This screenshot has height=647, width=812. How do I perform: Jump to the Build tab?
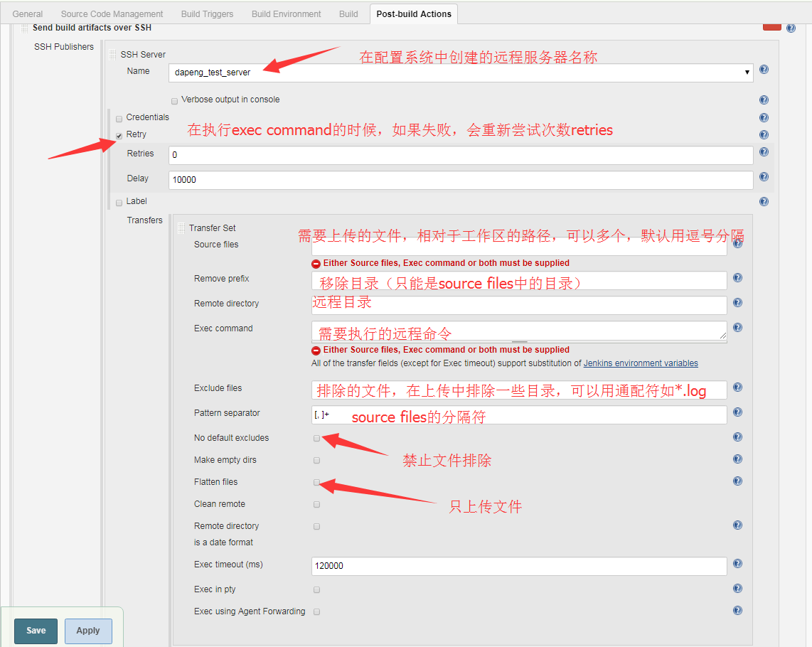coord(348,14)
